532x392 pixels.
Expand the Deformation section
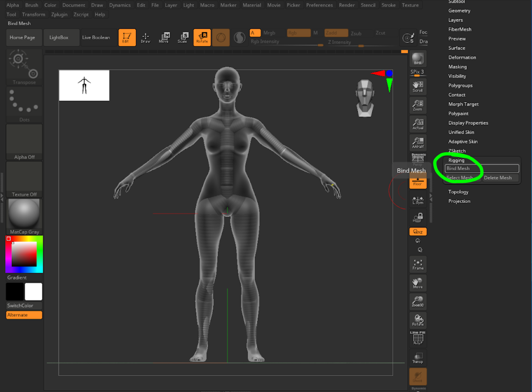click(x=462, y=57)
